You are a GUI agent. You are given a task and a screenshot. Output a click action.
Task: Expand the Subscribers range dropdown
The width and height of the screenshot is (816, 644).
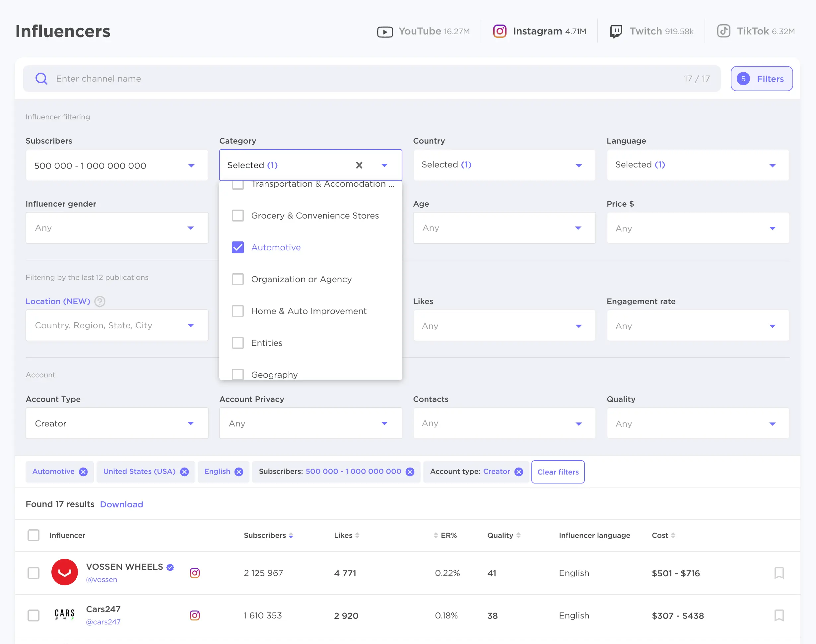coord(117,165)
